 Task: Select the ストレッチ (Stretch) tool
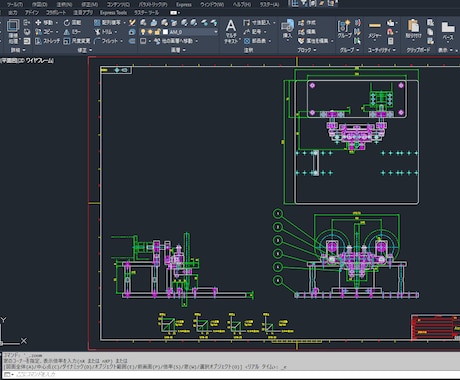(x=48, y=41)
